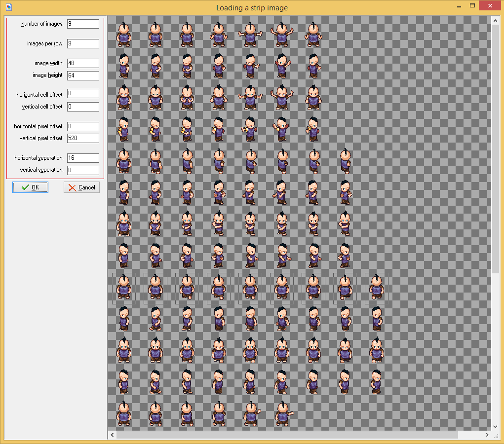
Task: Click the ninth outlined sprite frame in the preview
Action: pos(376,289)
